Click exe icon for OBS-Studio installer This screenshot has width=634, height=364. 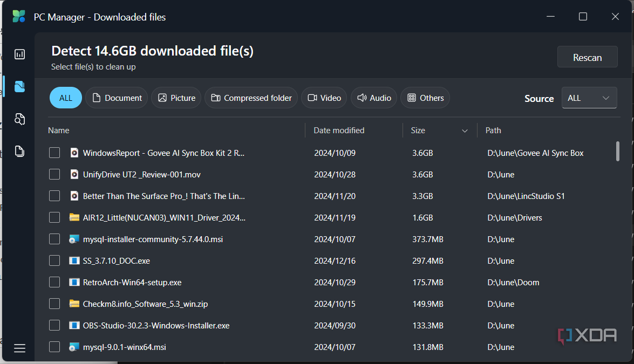pos(74,325)
